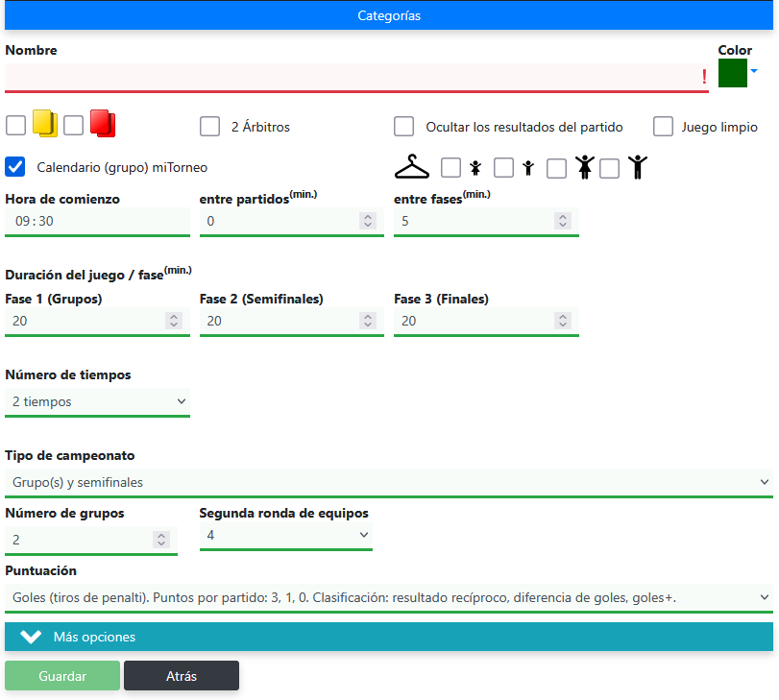
Task: Tick the checkbox before the woman icon
Action: pos(556,168)
